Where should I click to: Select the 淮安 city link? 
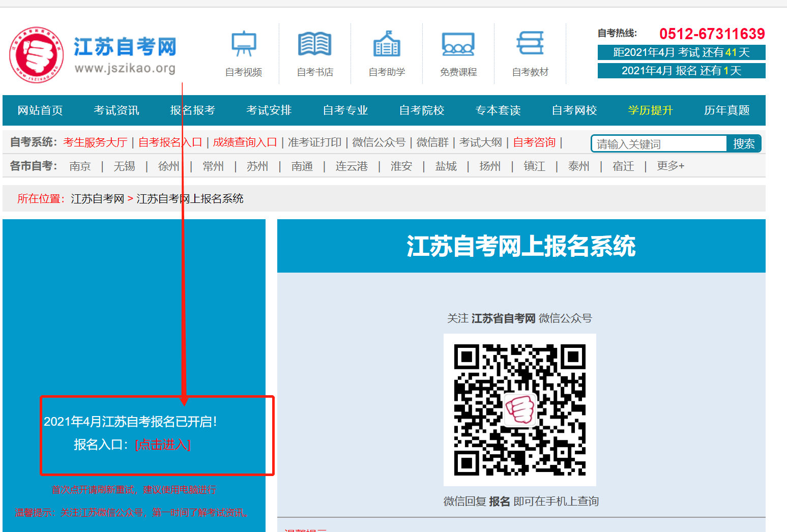[401, 166]
